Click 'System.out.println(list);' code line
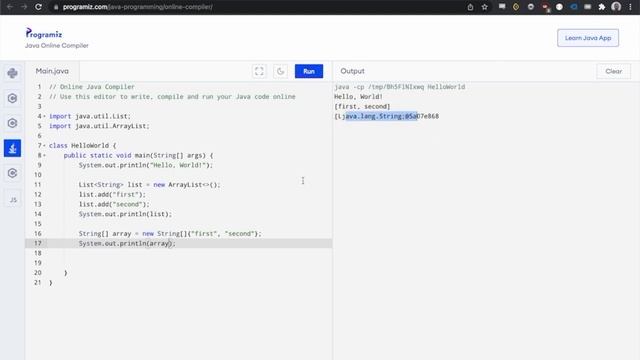640x360 pixels. (x=125, y=214)
